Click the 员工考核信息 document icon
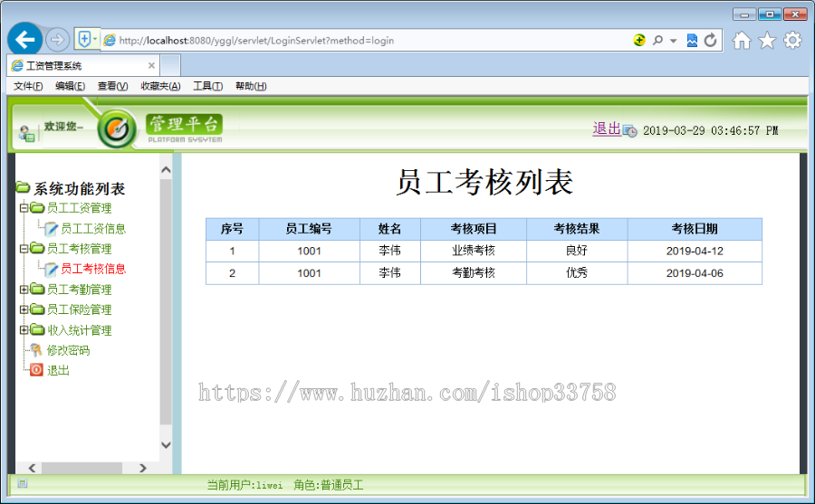This screenshot has width=815, height=504. click(51, 269)
